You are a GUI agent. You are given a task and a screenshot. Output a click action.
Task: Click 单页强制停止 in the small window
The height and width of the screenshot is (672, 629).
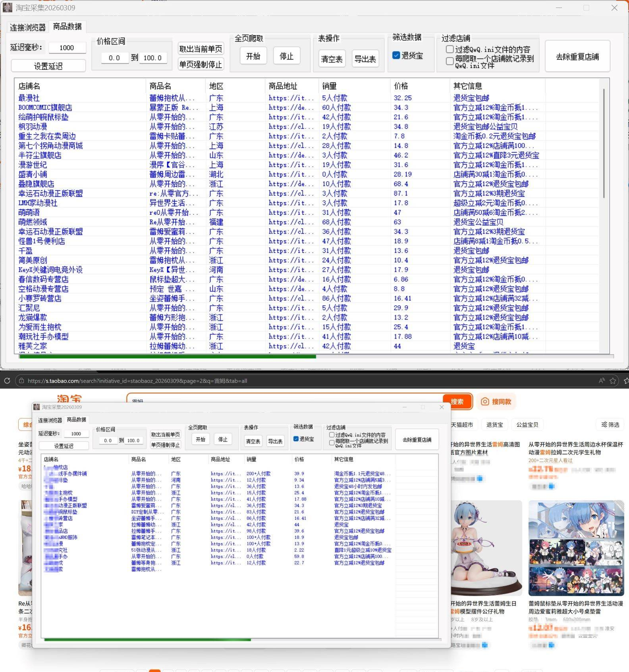pyautogui.click(x=165, y=445)
